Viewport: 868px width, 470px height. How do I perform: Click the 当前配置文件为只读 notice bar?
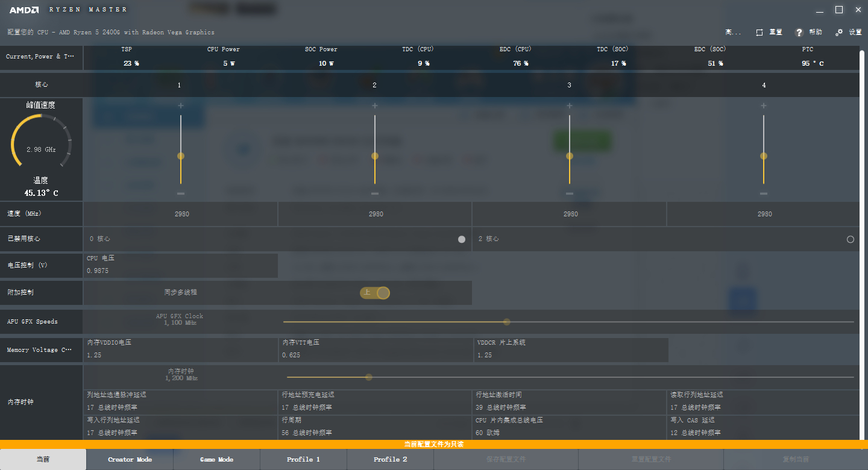(x=434, y=444)
